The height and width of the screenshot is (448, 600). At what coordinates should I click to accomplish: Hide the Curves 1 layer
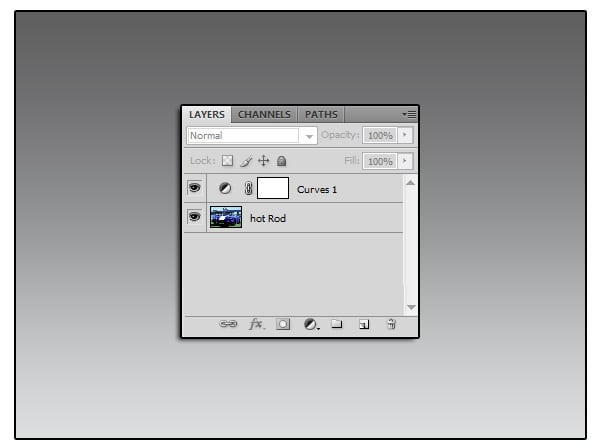(194, 188)
